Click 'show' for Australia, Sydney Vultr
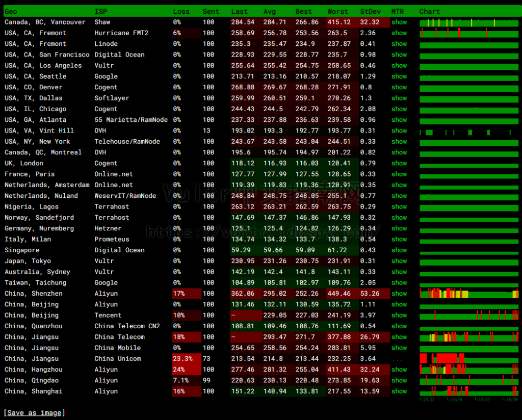522x420 pixels. click(x=399, y=272)
